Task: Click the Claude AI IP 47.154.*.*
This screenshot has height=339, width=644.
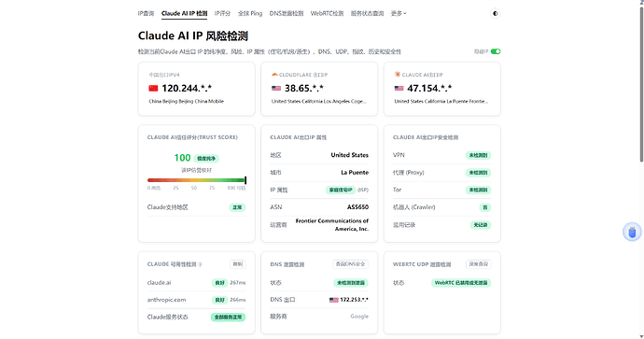Action: (429, 89)
